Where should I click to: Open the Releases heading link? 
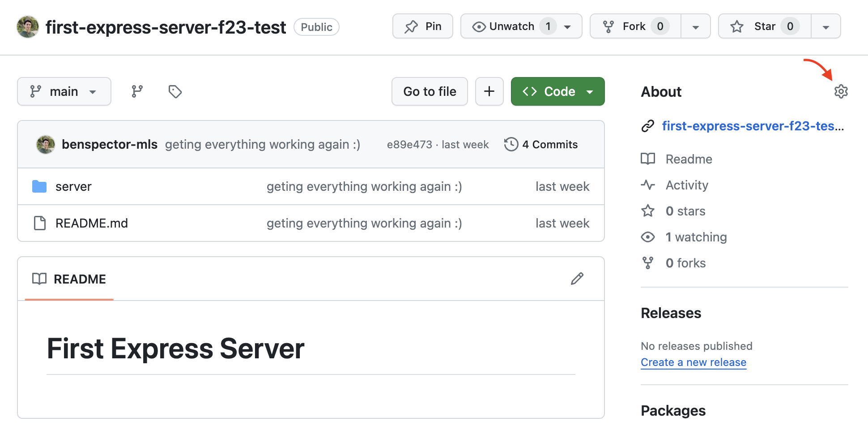coord(671,313)
